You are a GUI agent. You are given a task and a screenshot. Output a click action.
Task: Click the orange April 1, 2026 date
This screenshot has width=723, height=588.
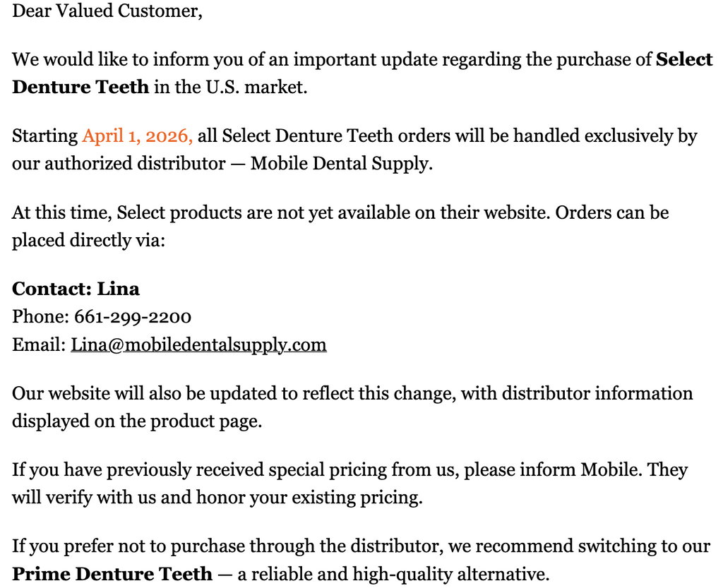(x=138, y=136)
